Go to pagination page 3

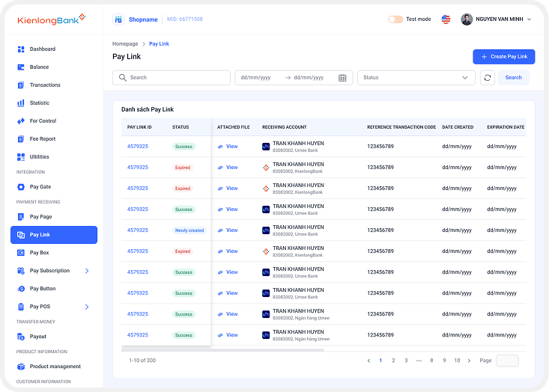[406, 361]
